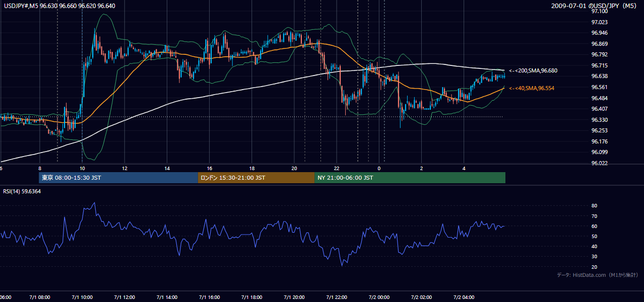Click the 7/1 22:00 date axis label
Viewport: 644px width, 302px height.
[x=337, y=297]
